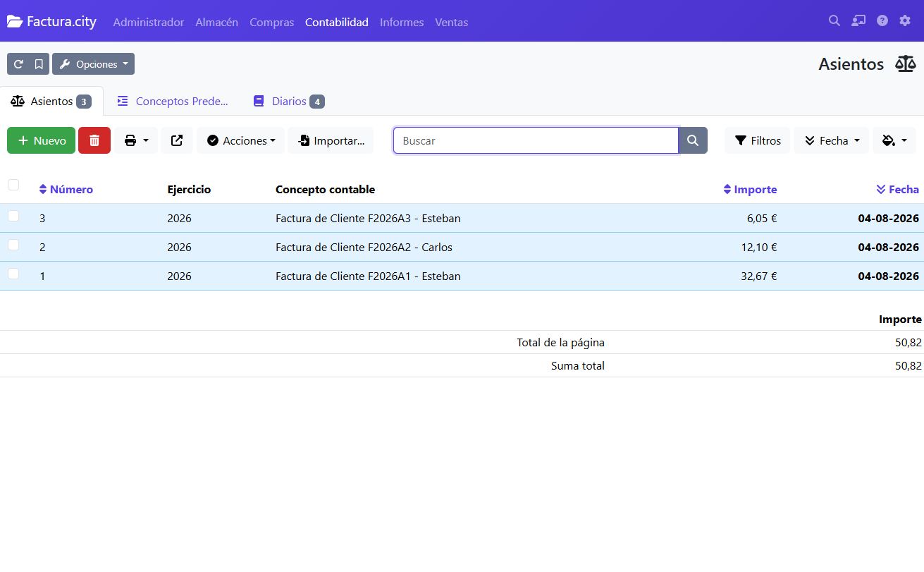Switch to the Diarios tab

tap(288, 101)
